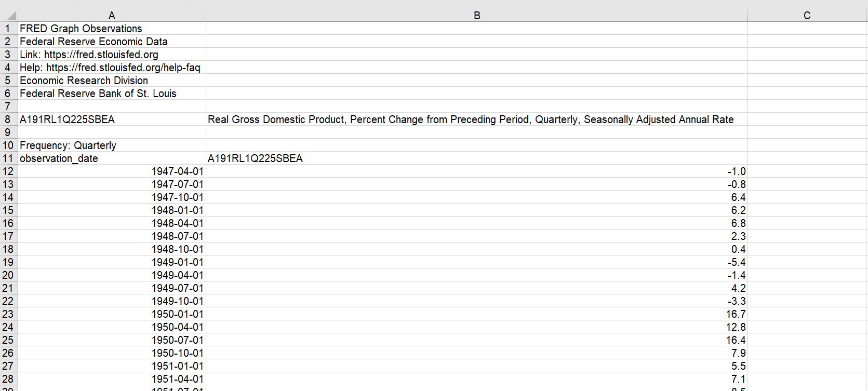The width and height of the screenshot is (868, 391).
Task: Click the value 16.7 cell
Action: (736, 314)
